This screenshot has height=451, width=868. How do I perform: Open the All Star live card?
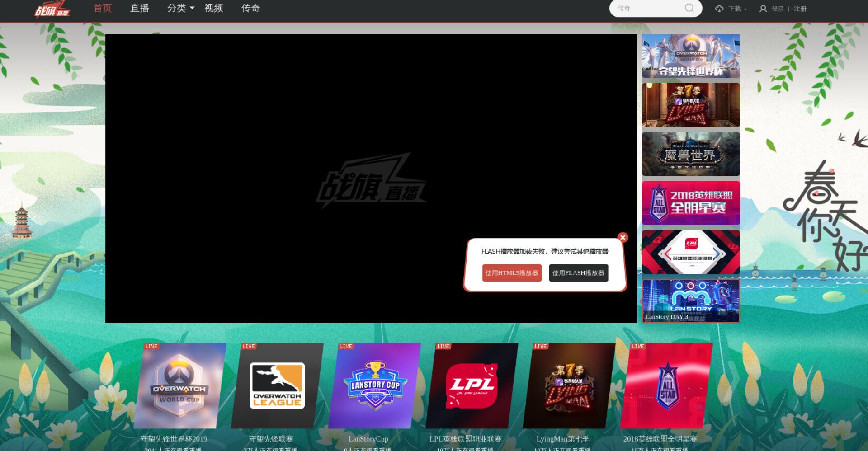pyautogui.click(x=666, y=385)
